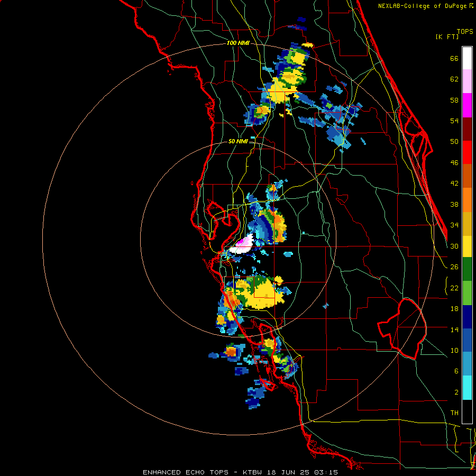This screenshot has width=476, height=476.
Task: Click the yellow 30 kft legend swatch
Action: pyautogui.click(x=467, y=246)
